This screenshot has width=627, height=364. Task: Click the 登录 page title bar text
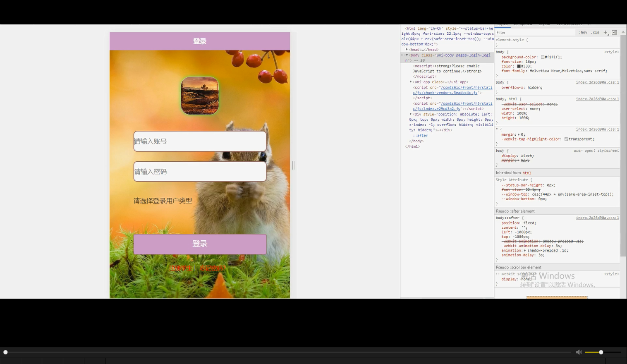[x=200, y=41]
